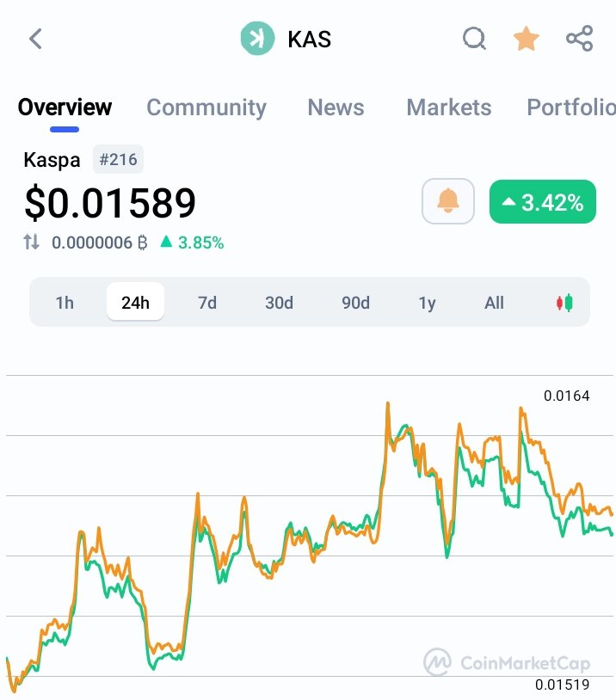Select the 24h chart range
The height and width of the screenshot is (700, 616).
[x=135, y=302]
